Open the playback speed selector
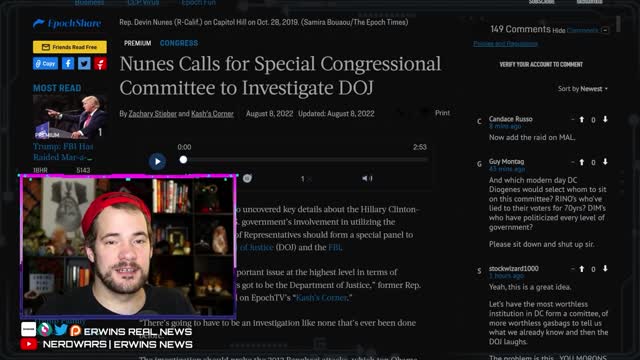Screen dimensions: 640x360 (x=304, y=179)
